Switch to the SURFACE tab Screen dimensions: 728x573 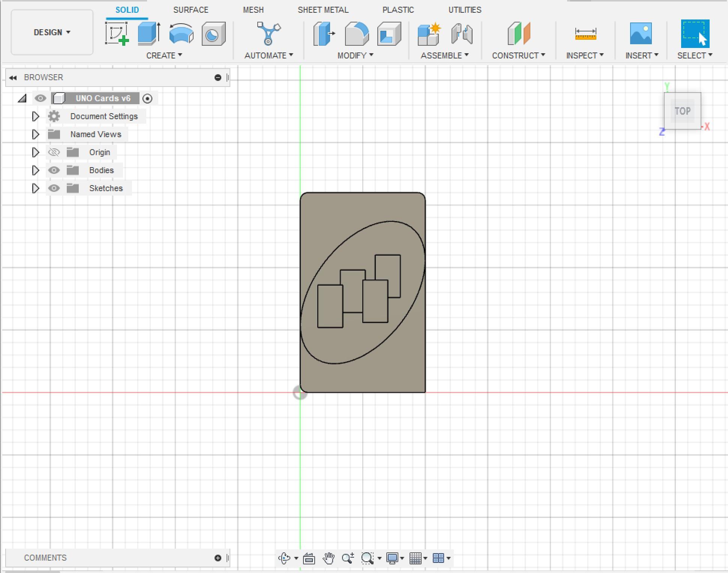point(191,10)
